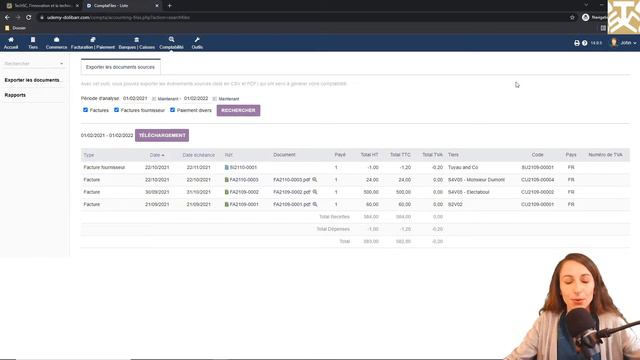The image size is (640, 360).
Task: Click the invoice icon beside FA2109-0001
Action: pyautogui.click(x=227, y=204)
